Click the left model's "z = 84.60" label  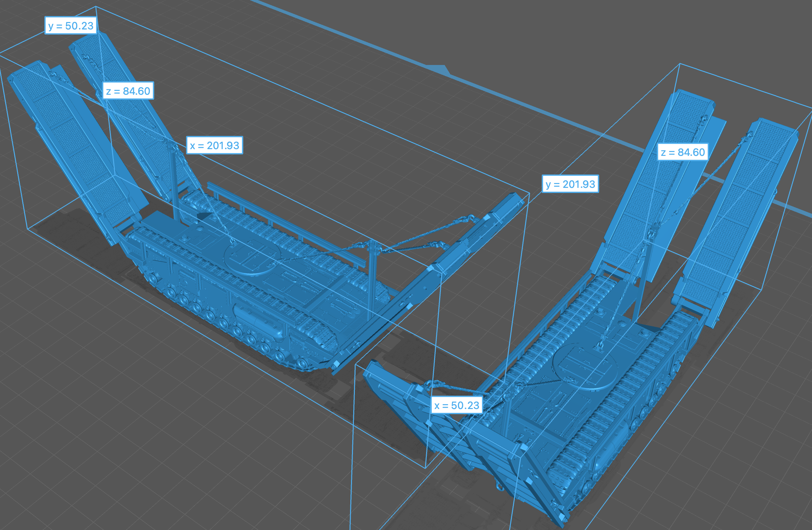click(128, 91)
